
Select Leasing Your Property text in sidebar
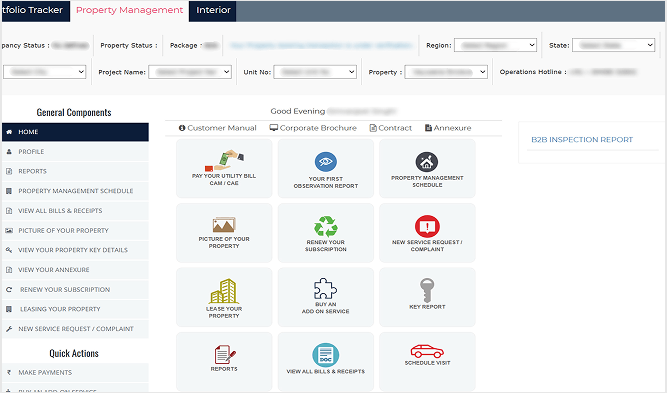point(60,309)
